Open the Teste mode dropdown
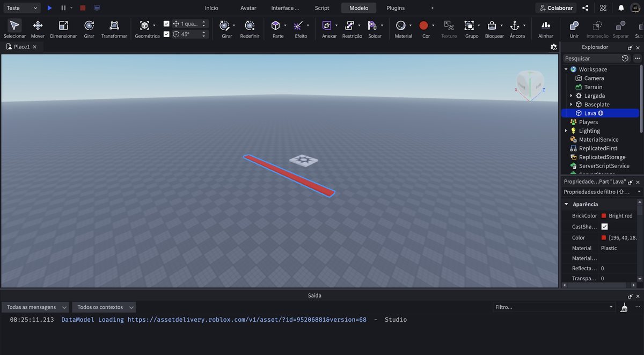Viewport: 644px width, 355px height. 21,8
